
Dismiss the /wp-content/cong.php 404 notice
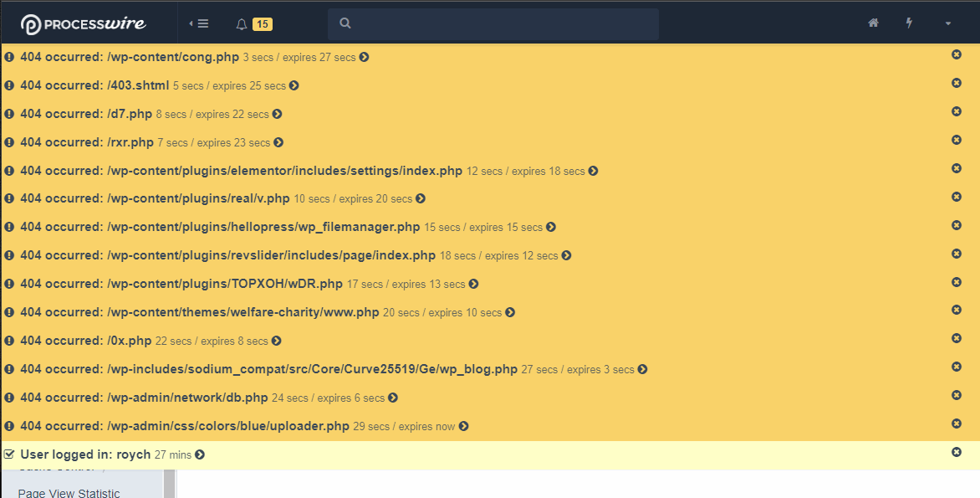point(957,54)
